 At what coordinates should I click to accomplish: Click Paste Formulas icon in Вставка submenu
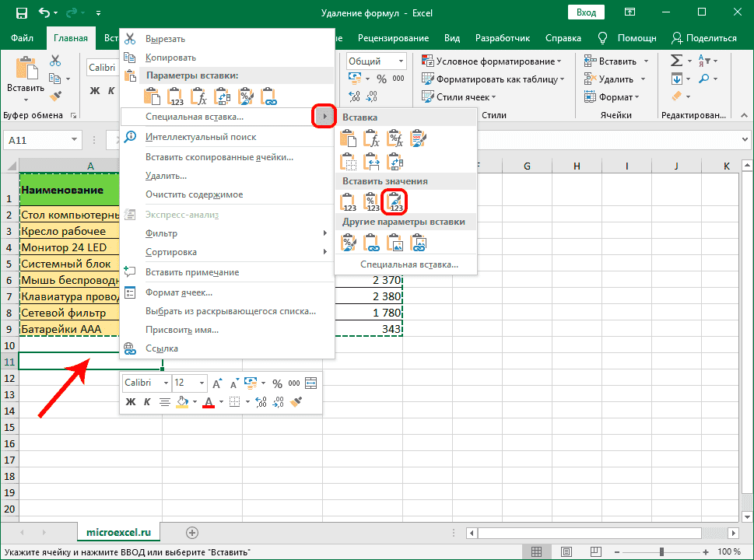click(373, 139)
